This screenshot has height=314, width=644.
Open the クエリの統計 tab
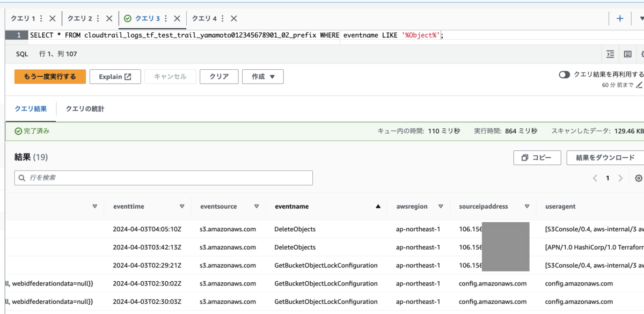[85, 108]
